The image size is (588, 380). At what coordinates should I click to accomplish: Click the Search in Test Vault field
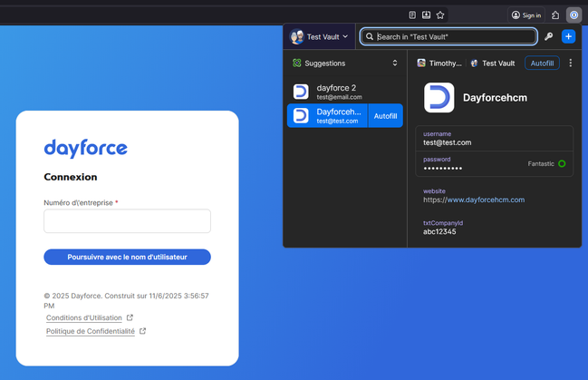click(x=448, y=37)
